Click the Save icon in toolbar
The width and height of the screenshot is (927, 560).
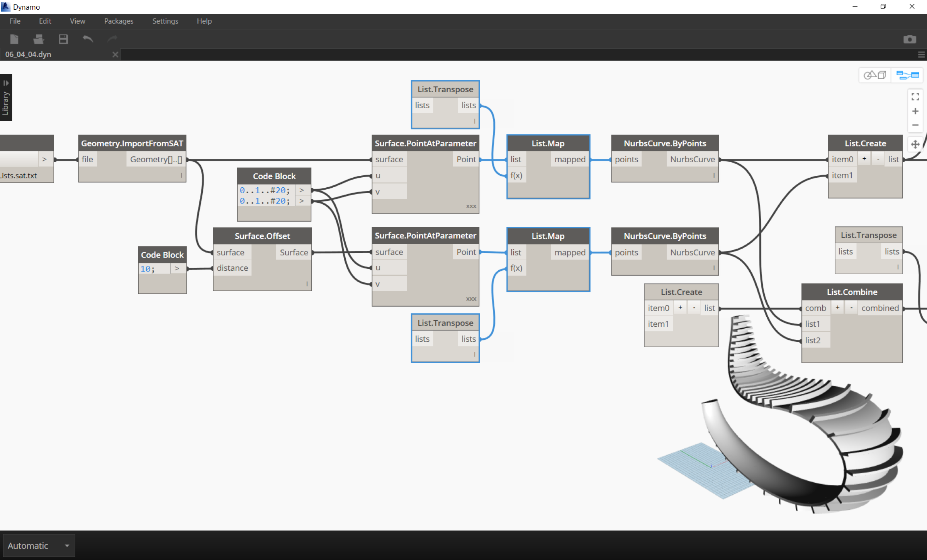click(63, 39)
